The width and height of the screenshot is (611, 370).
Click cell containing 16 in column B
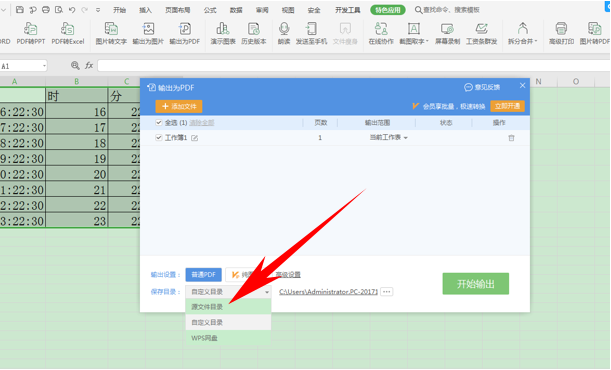point(76,111)
